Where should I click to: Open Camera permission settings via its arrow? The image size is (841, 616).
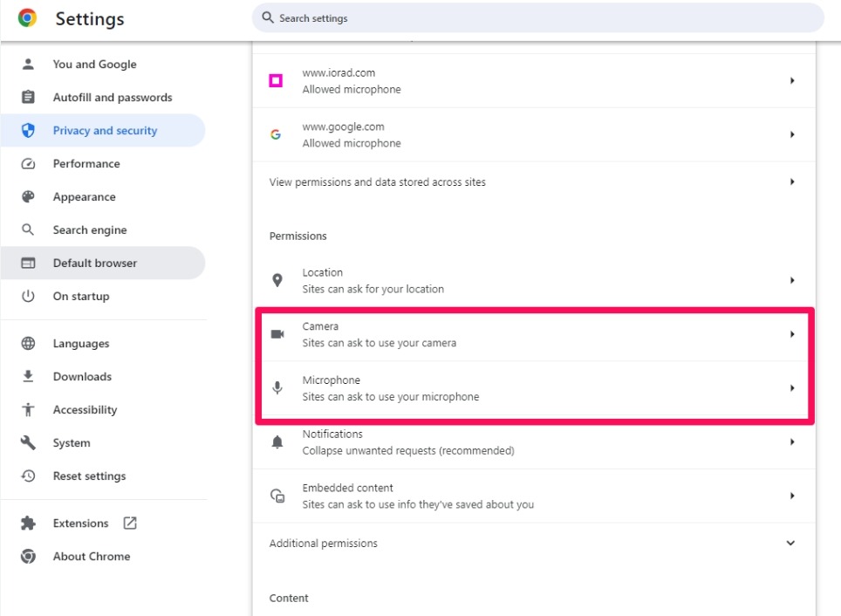point(792,333)
